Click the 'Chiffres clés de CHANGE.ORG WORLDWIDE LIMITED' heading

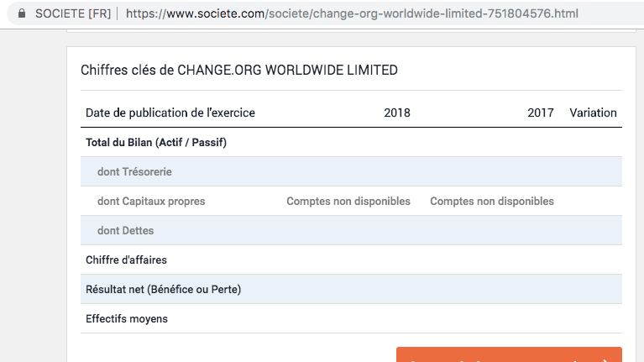coord(239,71)
